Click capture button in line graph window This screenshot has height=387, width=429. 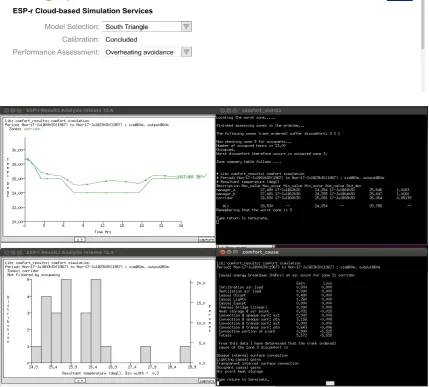coord(206,240)
